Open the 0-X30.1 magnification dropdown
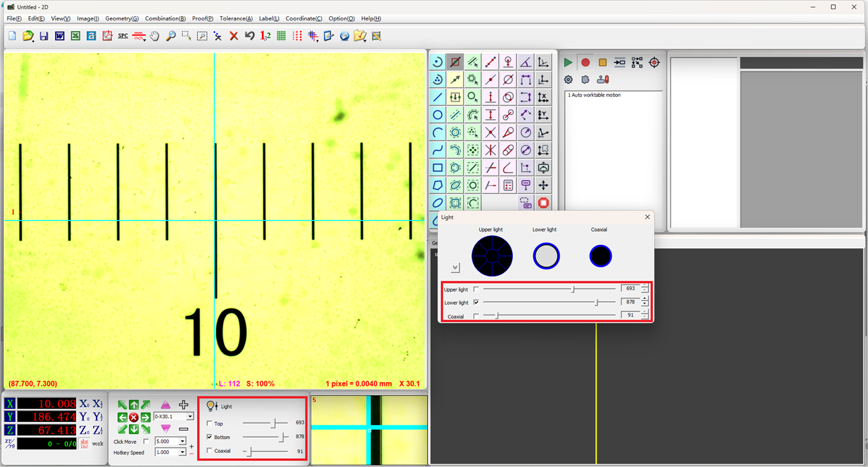This screenshot has width=868, height=467. [x=190, y=417]
